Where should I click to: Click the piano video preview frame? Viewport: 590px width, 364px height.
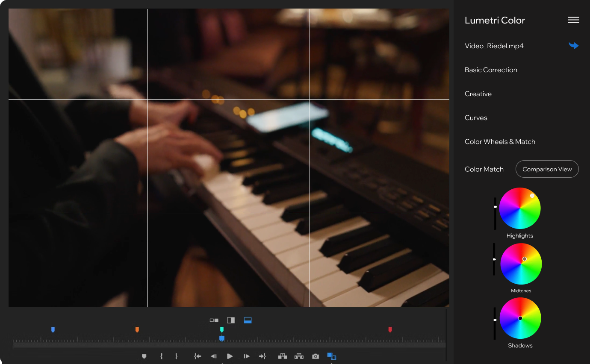[x=229, y=158]
